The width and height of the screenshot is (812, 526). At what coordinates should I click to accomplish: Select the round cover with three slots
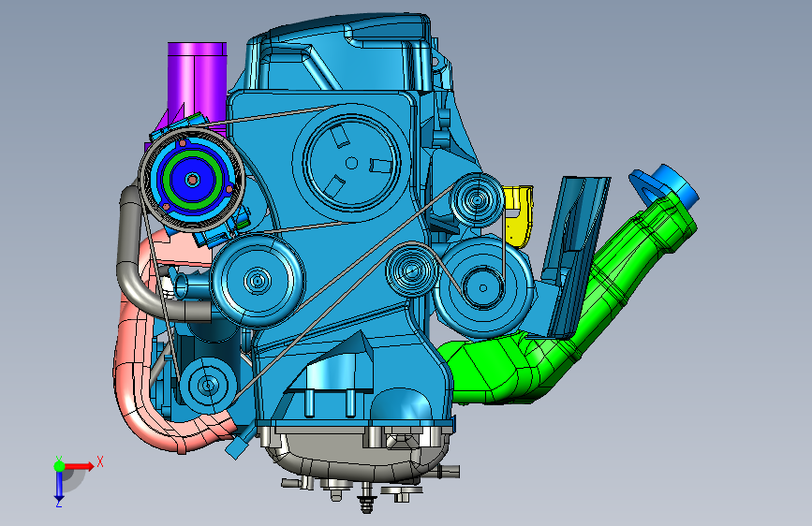pos(351,163)
